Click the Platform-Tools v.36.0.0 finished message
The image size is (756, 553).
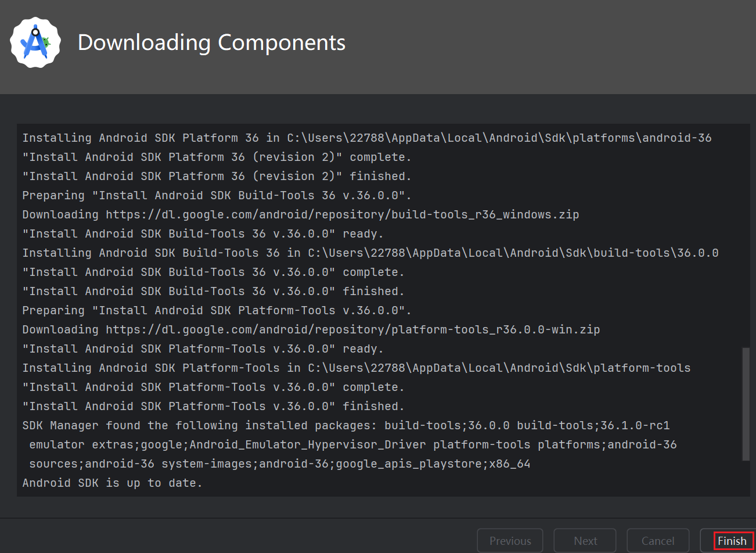[x=213, y=406]
